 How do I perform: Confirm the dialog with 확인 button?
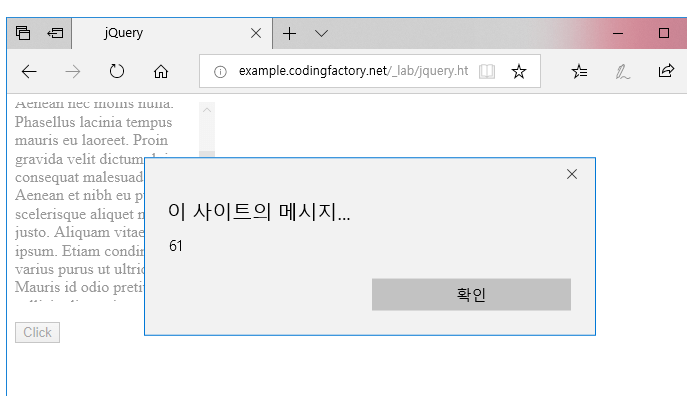[471, 294]
